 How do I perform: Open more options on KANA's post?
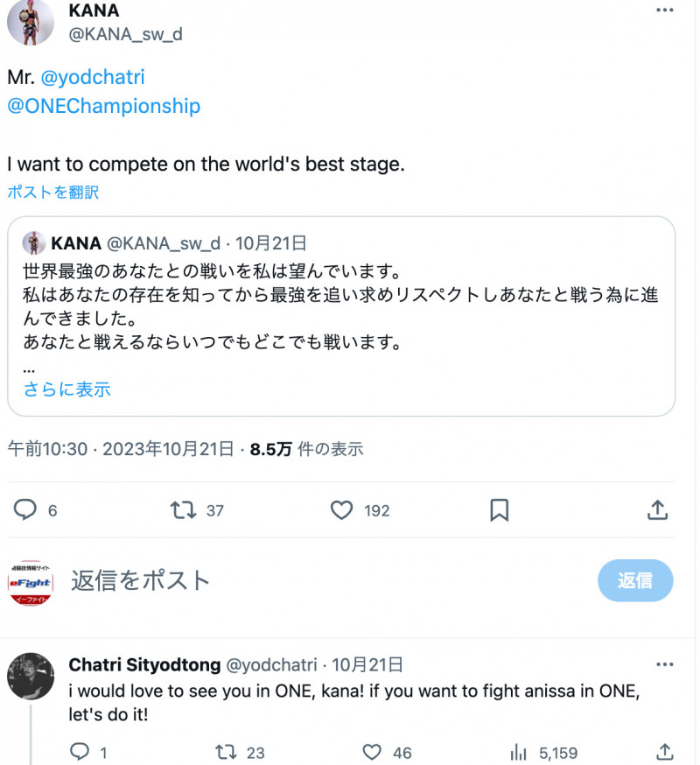click(665, 9)
